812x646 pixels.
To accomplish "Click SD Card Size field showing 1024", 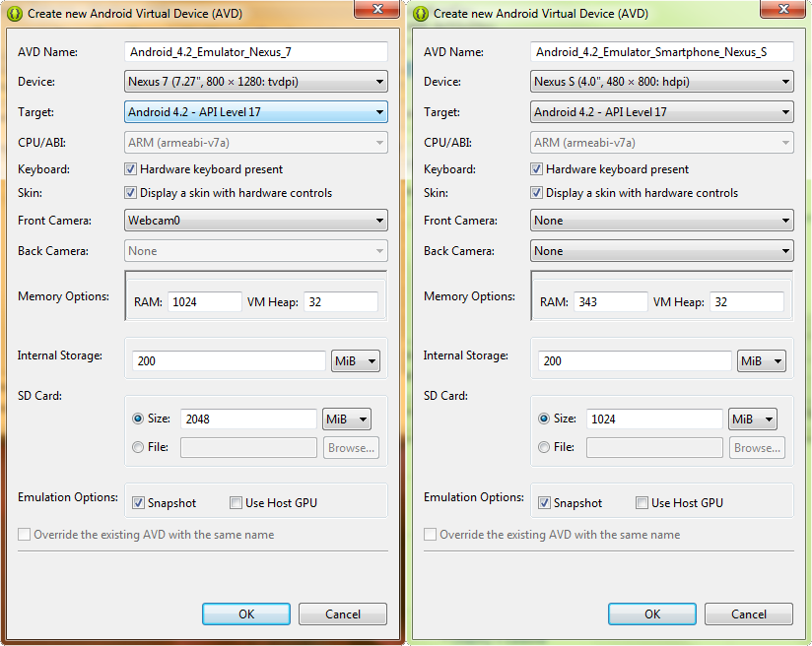I will 654,419.
